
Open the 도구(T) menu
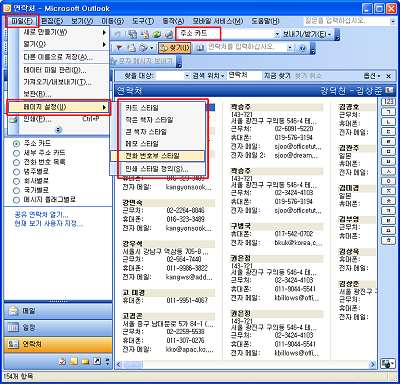[143, 21]
